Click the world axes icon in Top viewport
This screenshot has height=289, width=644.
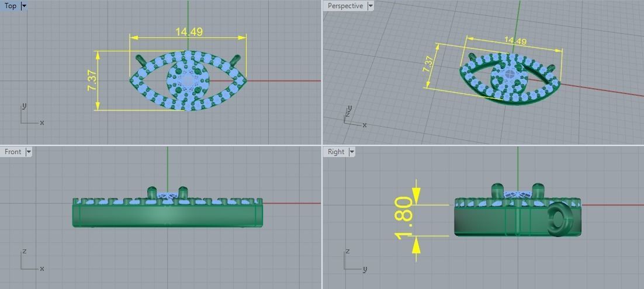(x=31, y=114)
